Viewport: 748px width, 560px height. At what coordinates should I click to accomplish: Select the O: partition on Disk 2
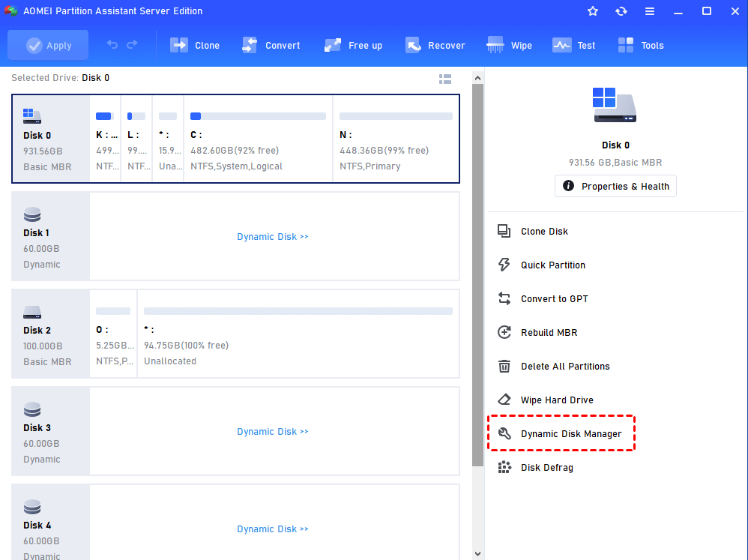(x=113, y=334)
